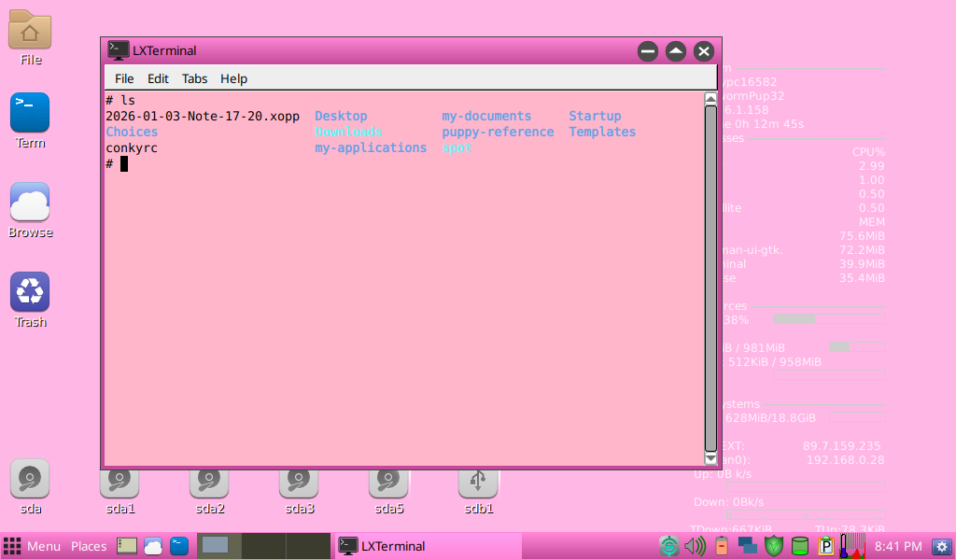Click the green shield firewall tray icon
Viewport: 956px width, 560px height.
(x=773, y=546)
